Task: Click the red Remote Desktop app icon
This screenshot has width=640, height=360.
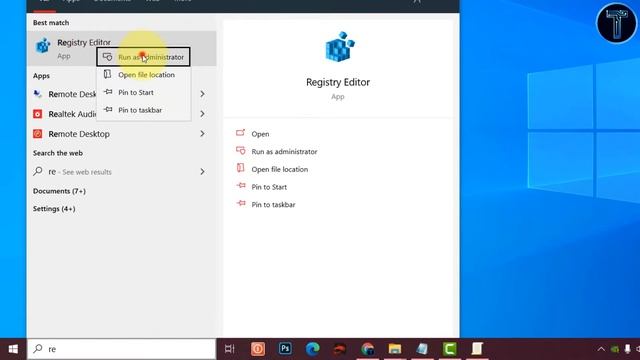Action: 38,134
